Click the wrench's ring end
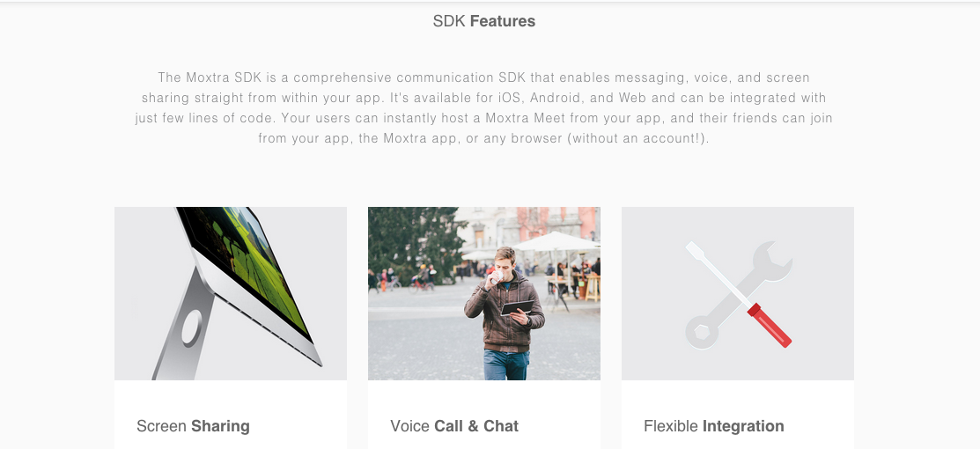Screen dimensions: 980x449 (x=703, y=332)
